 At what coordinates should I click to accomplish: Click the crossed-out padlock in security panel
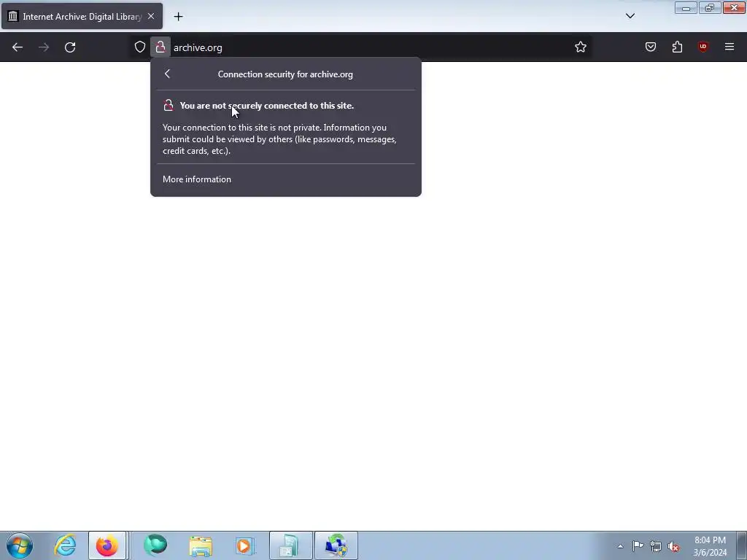coord(169,105)
